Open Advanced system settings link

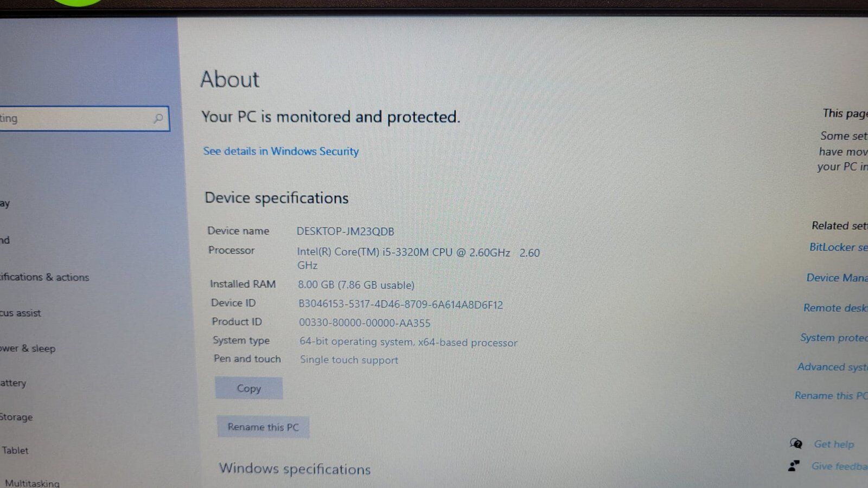click(832, 367)
